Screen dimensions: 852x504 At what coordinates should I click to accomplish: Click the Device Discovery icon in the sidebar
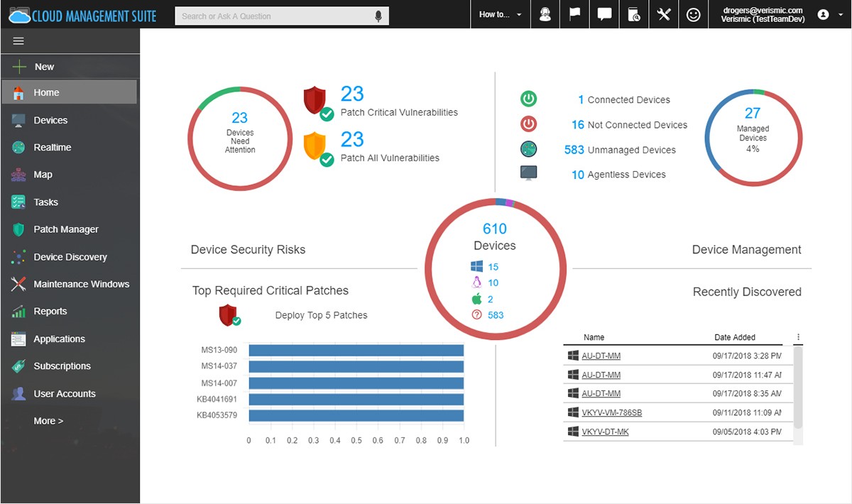click(19, 257)
